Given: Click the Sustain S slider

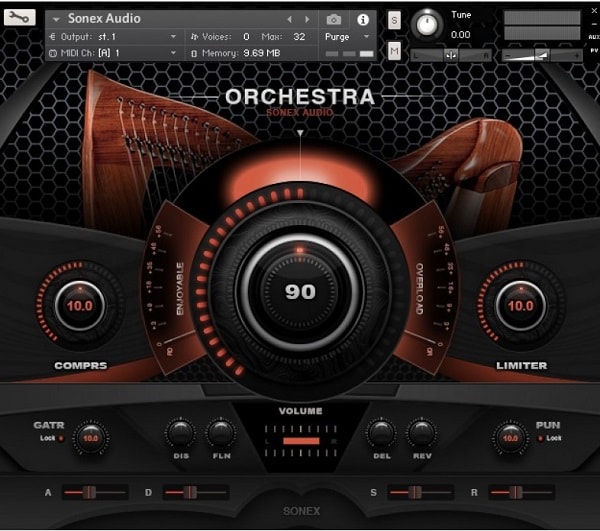Looking at the screenshot, I should [421, 492].
